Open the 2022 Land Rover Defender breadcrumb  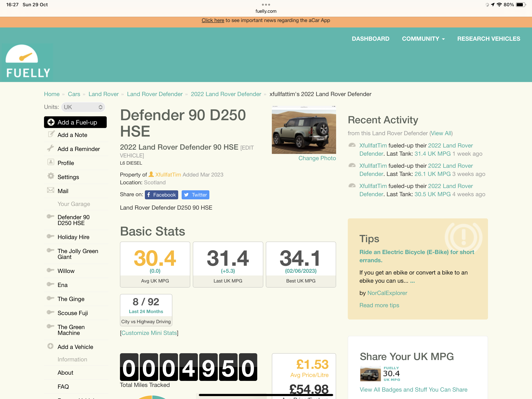[x=226, y=94]
